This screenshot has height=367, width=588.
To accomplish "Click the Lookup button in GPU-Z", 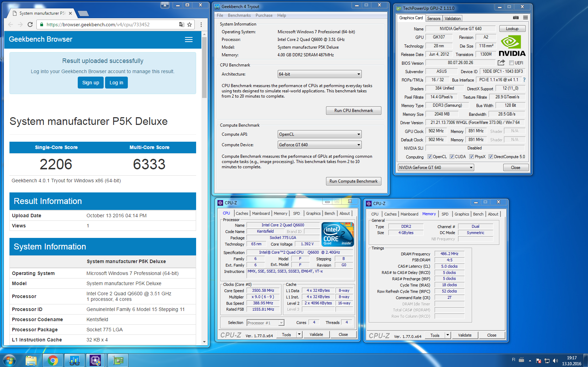I will tap(512, 29).
